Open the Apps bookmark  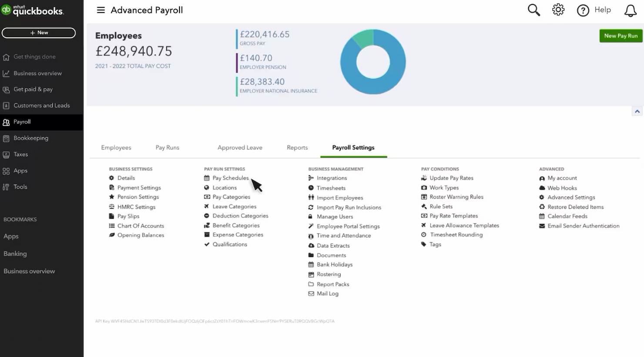(11, 237)
